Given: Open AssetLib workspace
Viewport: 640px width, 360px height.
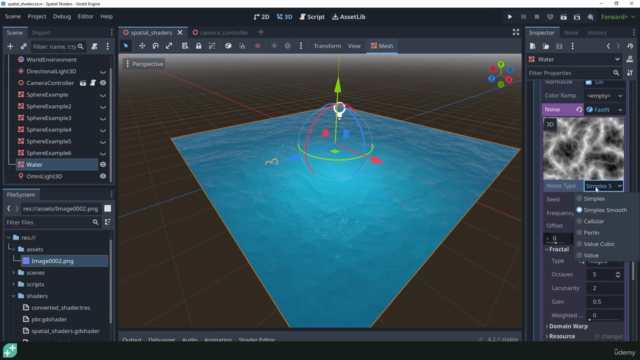Looking at the screenshot, I should tap(349, 17).
